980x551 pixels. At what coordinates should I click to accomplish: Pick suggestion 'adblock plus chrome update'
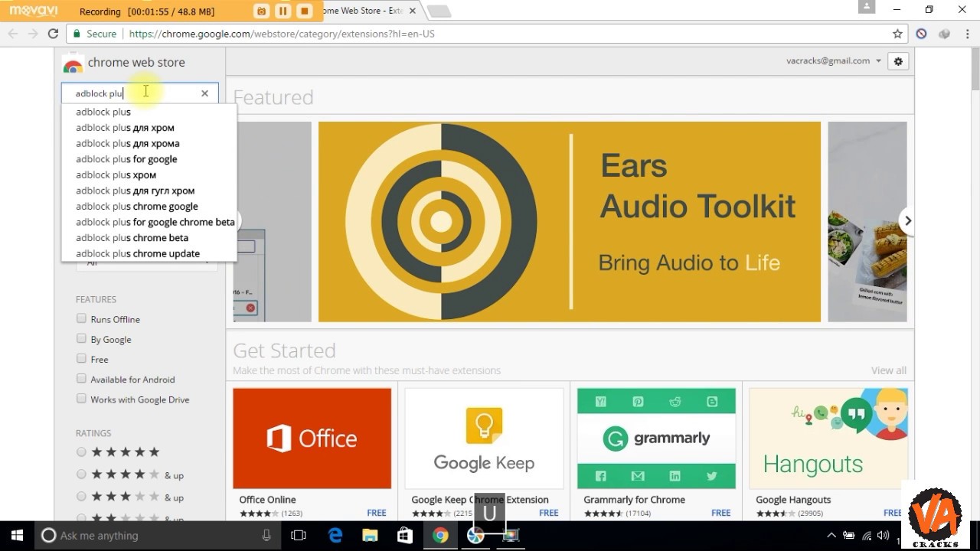(x=149, y=253)
